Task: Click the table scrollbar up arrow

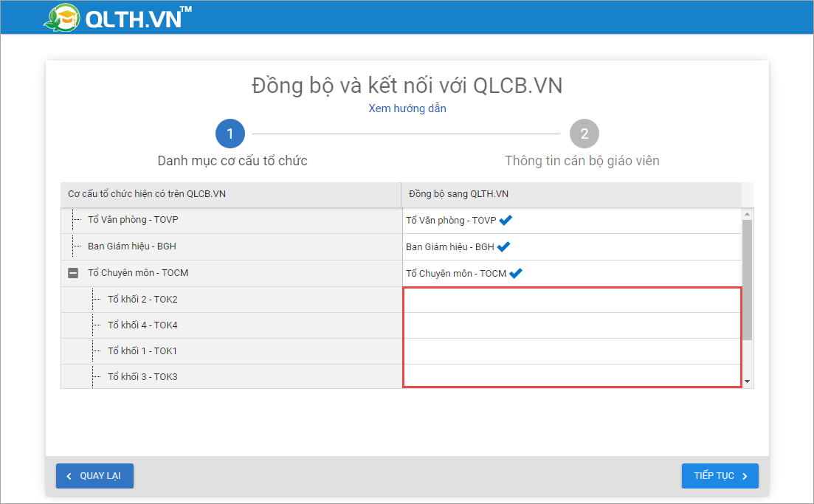Action: point(747,214)
